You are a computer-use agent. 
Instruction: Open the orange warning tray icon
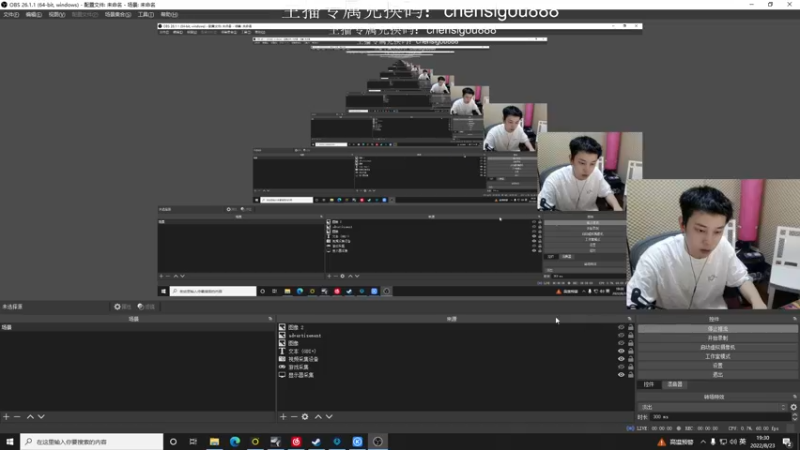click(x=662, y=442)
